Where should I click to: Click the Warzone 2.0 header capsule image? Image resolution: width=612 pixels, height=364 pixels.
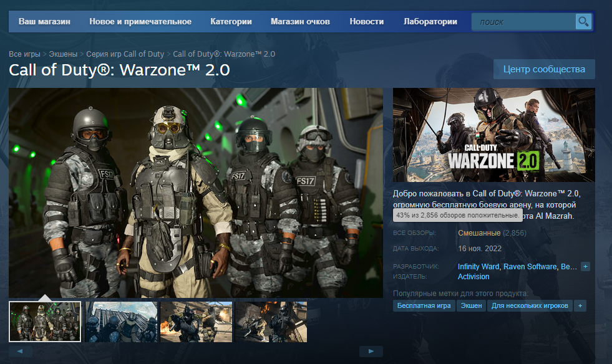coord(493,135)
